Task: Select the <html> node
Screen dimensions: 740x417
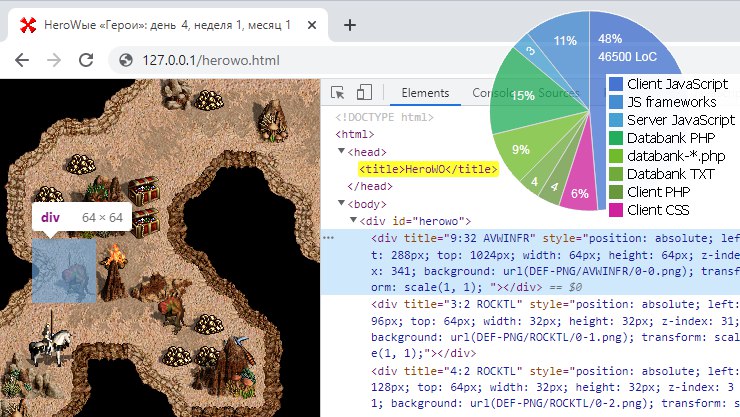Action: tap(354, 134)
